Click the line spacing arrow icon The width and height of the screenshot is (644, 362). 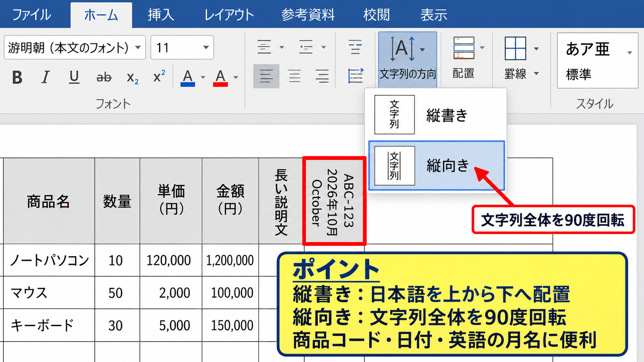(x=356, y=76)
